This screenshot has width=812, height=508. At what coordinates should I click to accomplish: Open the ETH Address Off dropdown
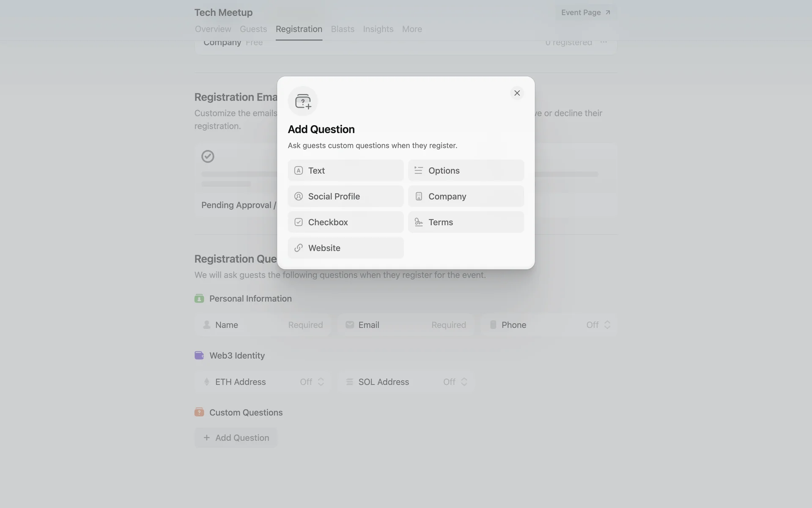(x=312, y=382)
